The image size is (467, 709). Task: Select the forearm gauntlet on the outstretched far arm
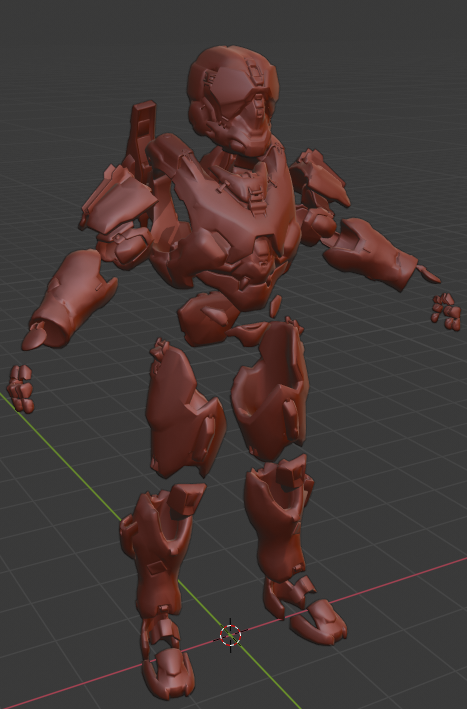pos(371,253)
